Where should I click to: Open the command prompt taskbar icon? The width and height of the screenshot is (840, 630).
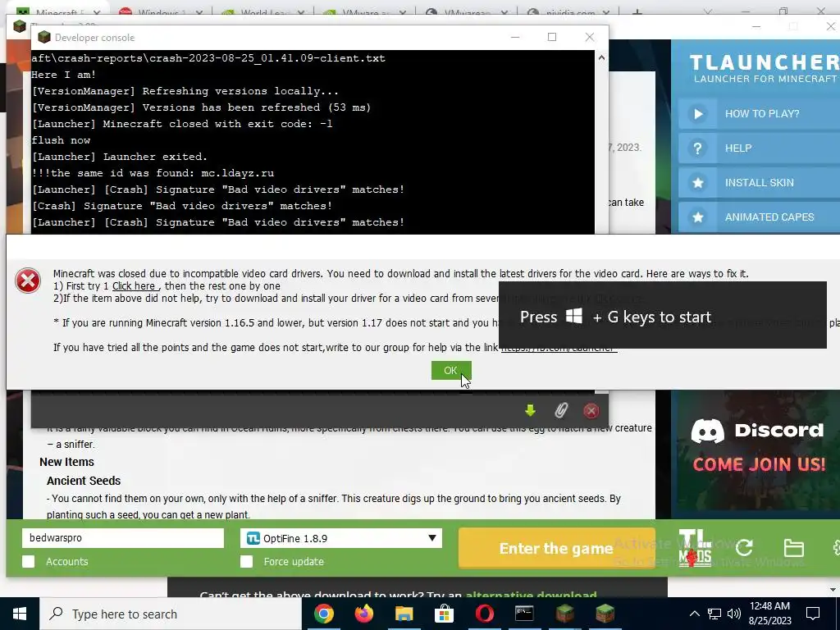pos(524,614)
